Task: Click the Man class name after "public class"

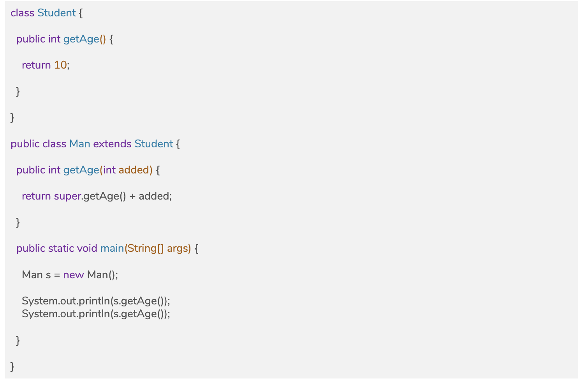Action: point(79,144)
